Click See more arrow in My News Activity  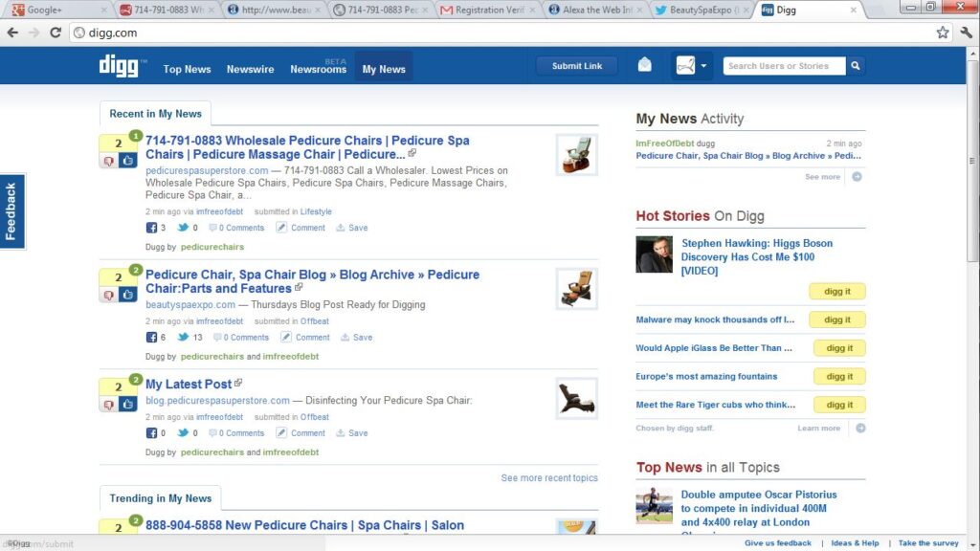point(857,177)
